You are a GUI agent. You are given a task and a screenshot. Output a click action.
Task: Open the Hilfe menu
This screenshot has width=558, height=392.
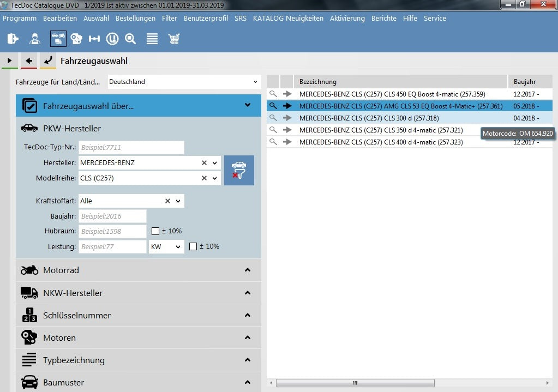[410, 18]
